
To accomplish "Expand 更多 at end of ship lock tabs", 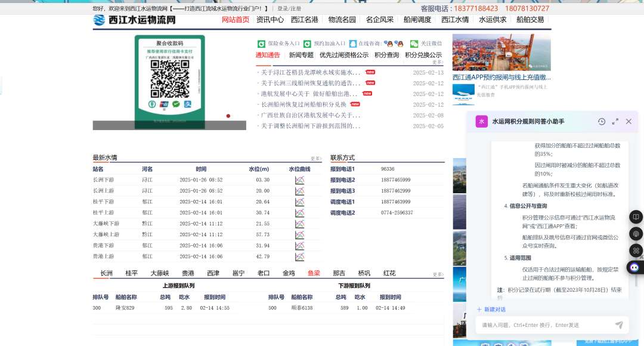I will pyautogui.click(x=438, y=274).
